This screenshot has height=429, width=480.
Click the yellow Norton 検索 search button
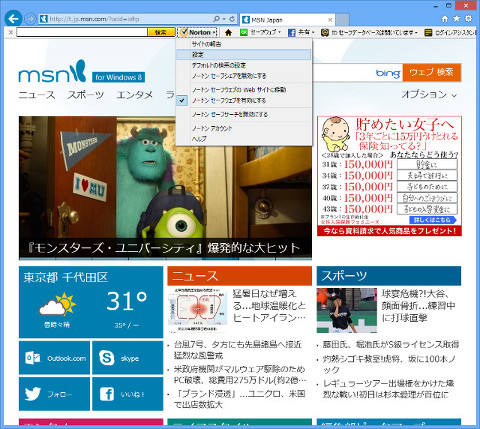coord(161,32)
